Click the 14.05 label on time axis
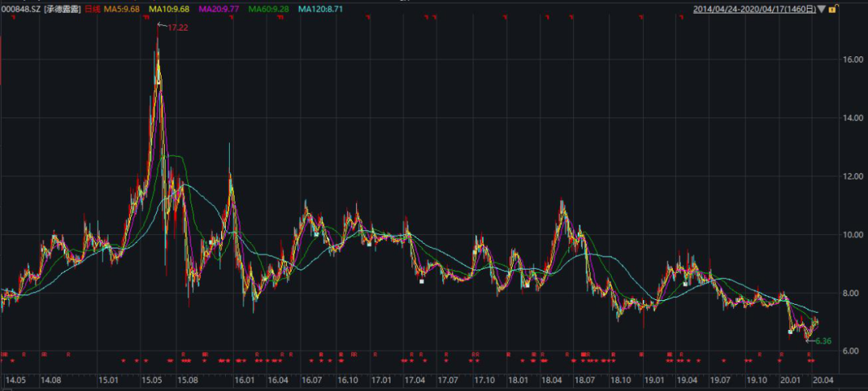This screenshot has width=868, height=391. 16,380
